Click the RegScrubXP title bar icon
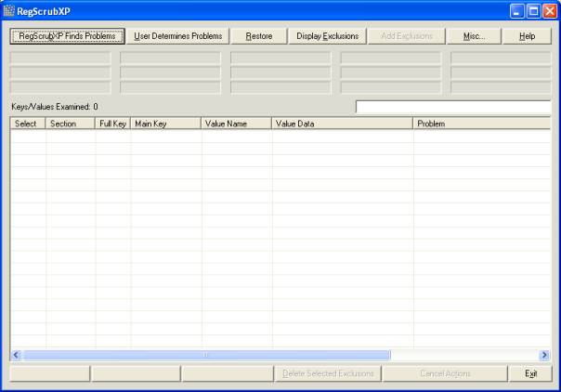 (8, 11)
